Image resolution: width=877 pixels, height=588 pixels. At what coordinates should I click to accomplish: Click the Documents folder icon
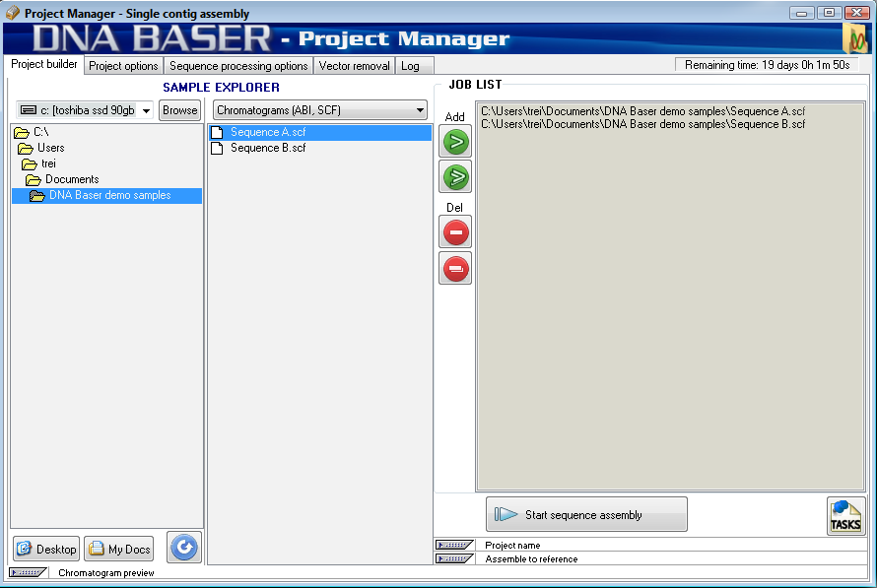34,179
